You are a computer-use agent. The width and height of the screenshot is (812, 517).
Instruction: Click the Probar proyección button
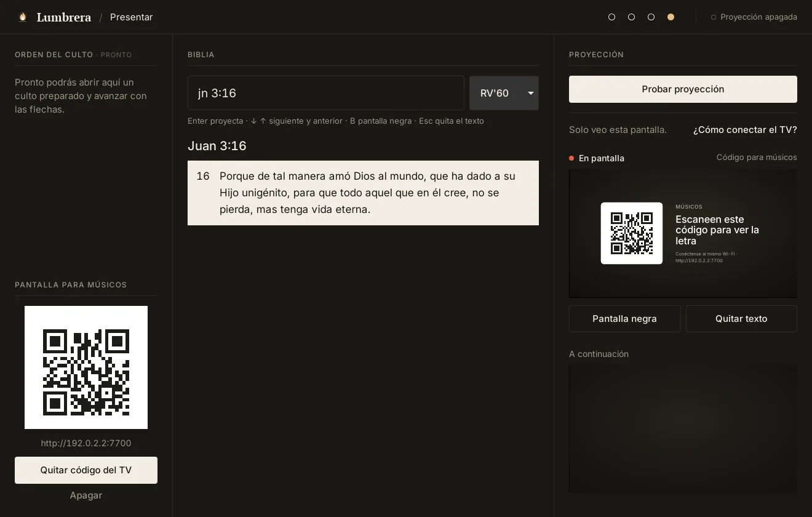[x=683, y=89]
